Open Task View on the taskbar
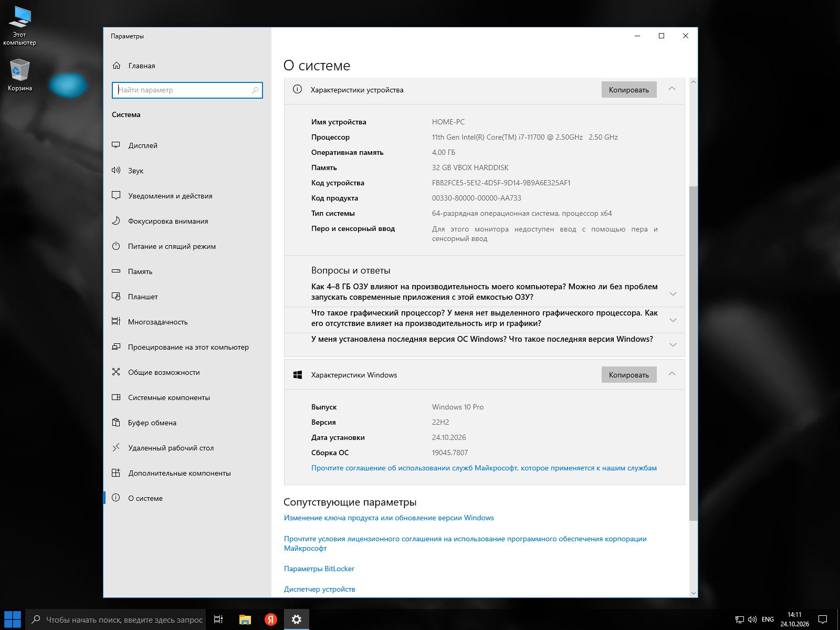The width and height of the screenshot is (840, 630). [x=218, y=619]
